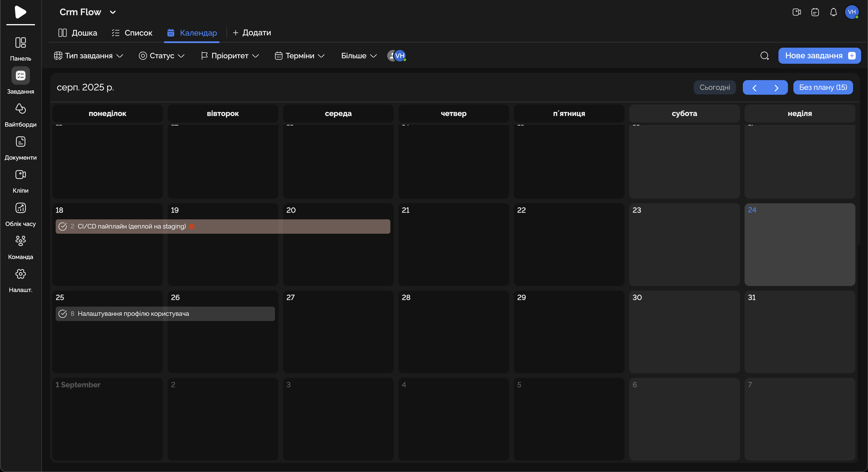
Task: Click the Сьогодні button
Action: point(714,87)
